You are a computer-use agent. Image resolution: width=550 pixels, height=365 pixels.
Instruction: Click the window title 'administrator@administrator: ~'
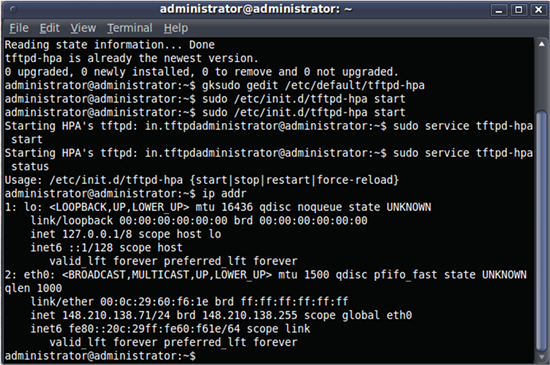pyautogui.click(x=256, y=9)
